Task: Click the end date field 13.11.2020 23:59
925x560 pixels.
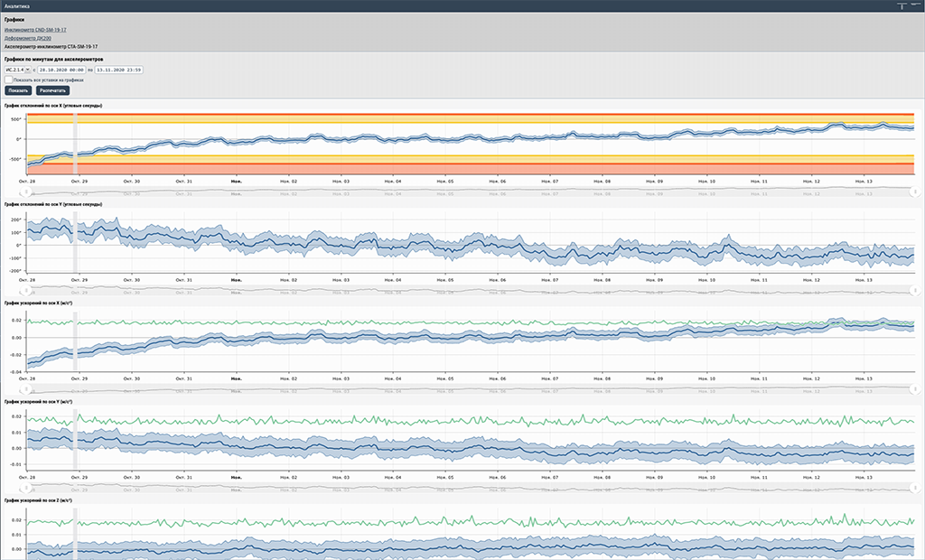Action: [119, 70]
